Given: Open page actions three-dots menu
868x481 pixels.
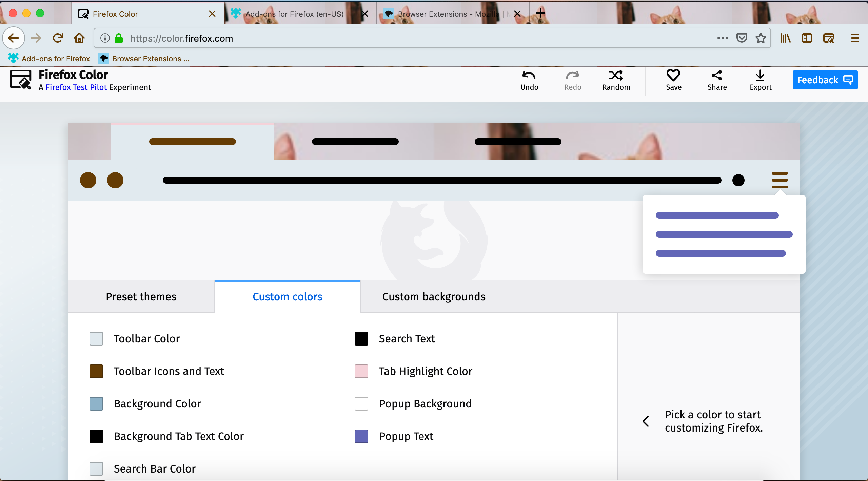Looking at the screenshot, I should coord(723,38).
